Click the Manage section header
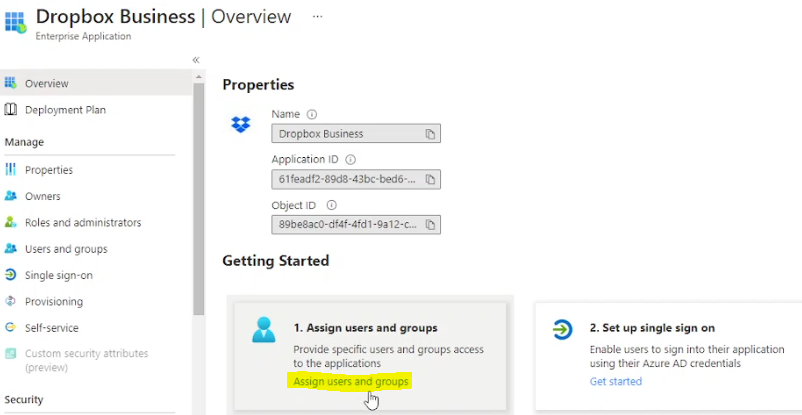 [x=24, y=142]
